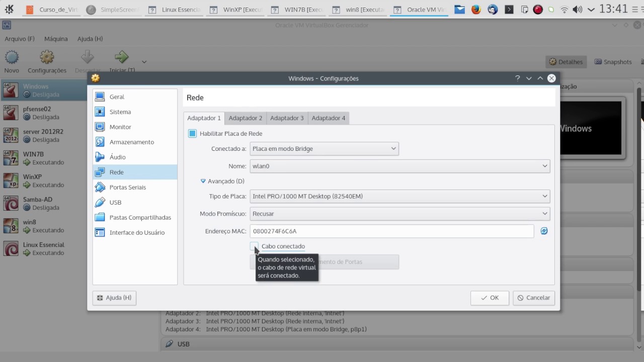The image size is (644, 362).
Task: Open the Portas Seriais settings category
Action: (x=135, y=187)
